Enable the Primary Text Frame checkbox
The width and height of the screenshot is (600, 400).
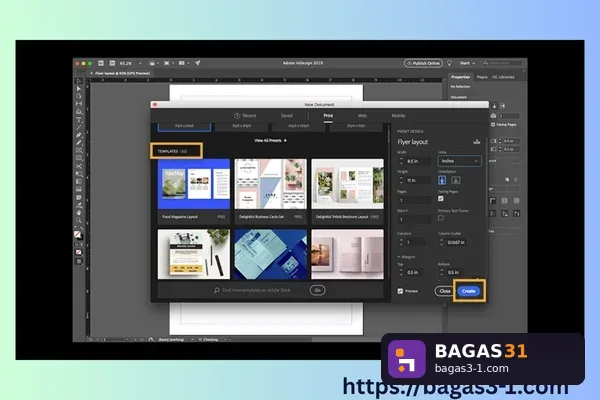point(441,218)
